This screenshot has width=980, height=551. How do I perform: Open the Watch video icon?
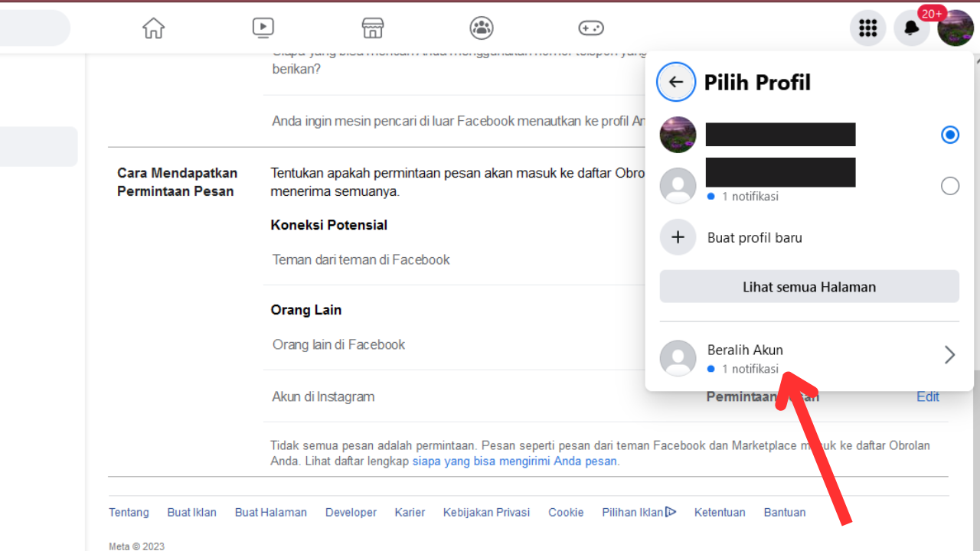263,28
